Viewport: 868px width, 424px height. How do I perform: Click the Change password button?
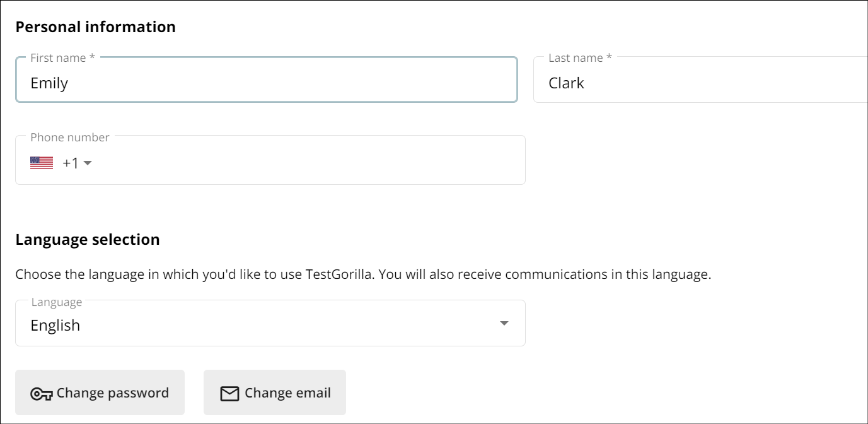pyautogui.click(x=100, y=392)
